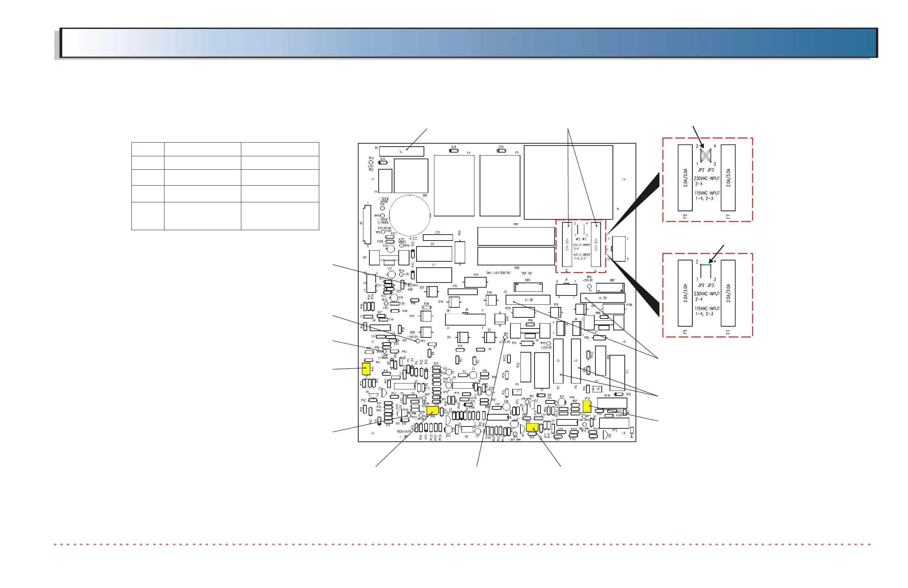The image size is (908, 588).
Task: Click the yellow R70 potentiometer near R110
Action: point(587,406)
